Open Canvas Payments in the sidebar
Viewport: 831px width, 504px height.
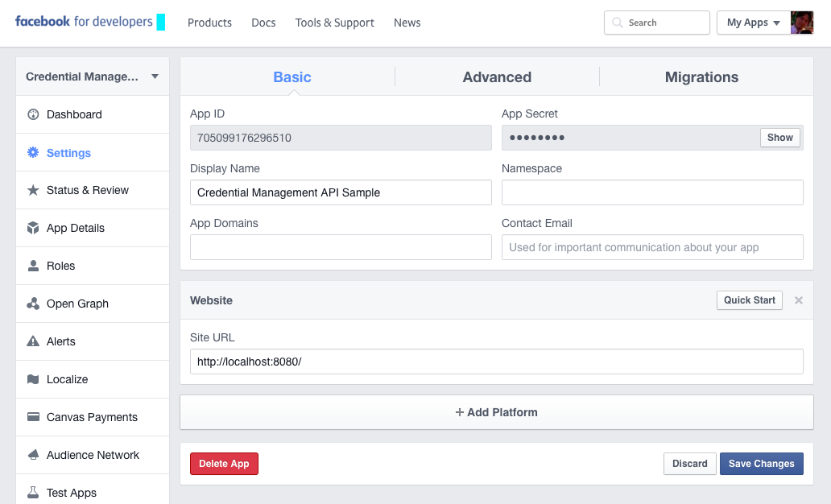(x=93, y=417)
